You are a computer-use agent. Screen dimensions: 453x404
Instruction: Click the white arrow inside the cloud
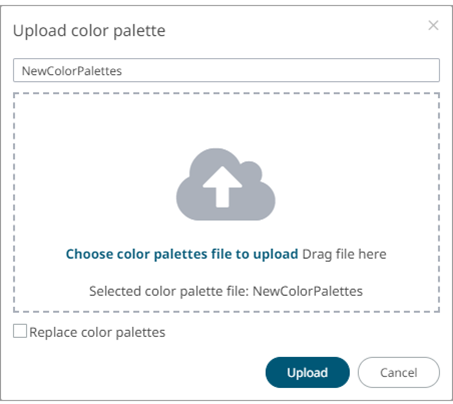coord(222,187)
